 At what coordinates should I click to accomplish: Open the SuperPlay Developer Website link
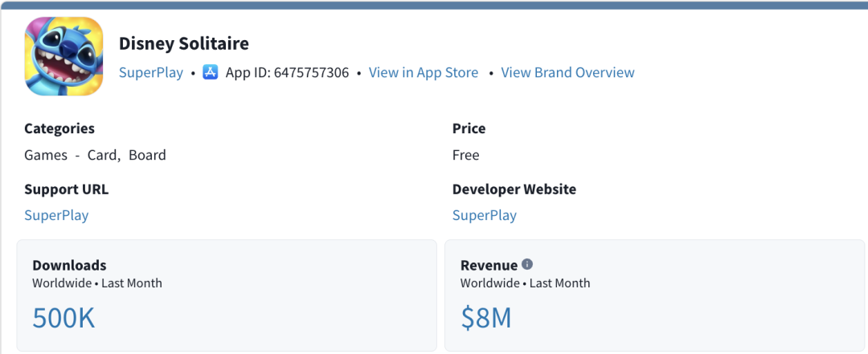click(485, 215)
